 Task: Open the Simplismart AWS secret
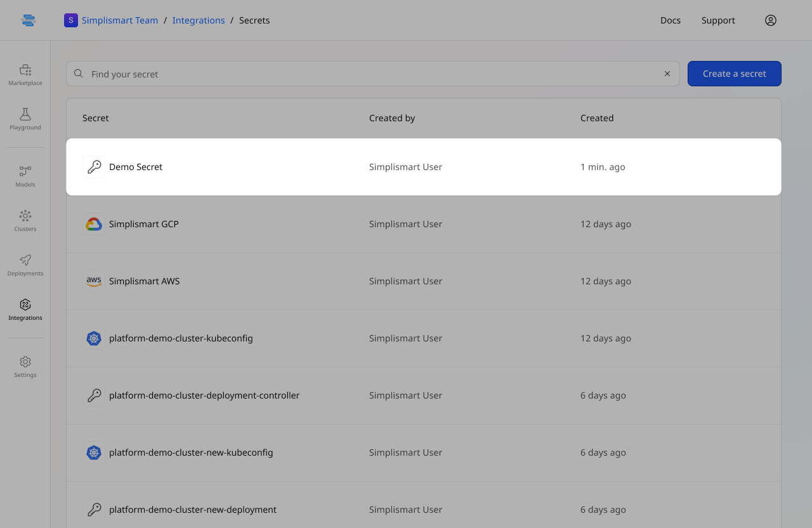pos(145,281)
